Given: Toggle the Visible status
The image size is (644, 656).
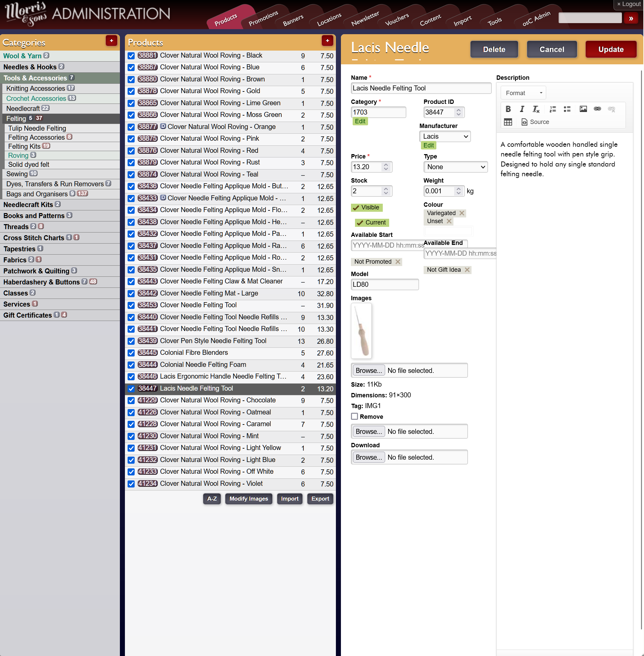Looking at the screenshot, I should 366,207.
